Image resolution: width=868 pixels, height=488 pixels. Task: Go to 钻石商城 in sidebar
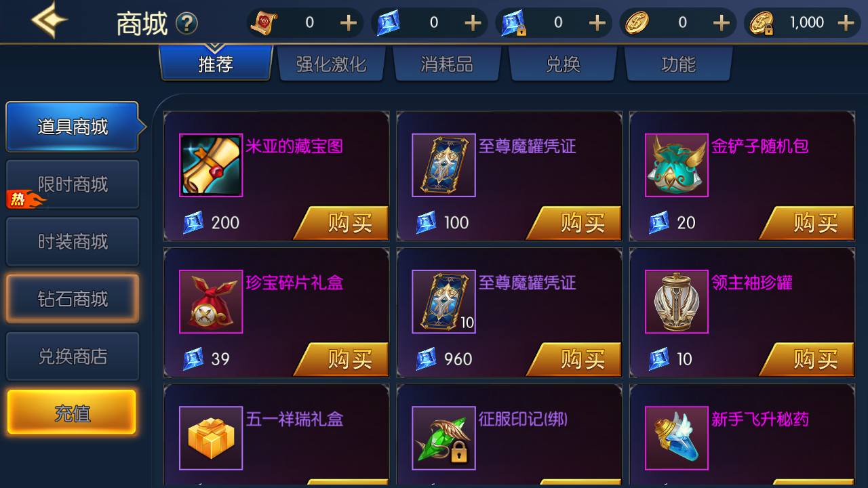pyautogui.click(x=73, y=299)
